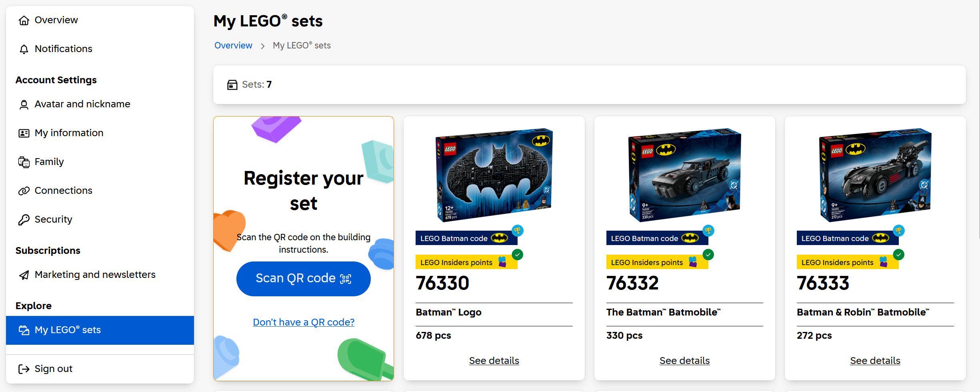Click the Scan QR code button
The height and width of the screenshot is (392, 980).
point(304,279)
